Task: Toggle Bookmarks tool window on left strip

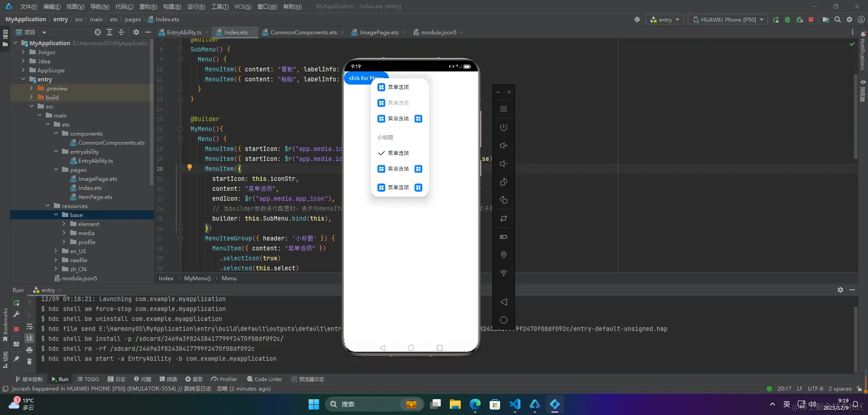Action: (x=5, y=325)
